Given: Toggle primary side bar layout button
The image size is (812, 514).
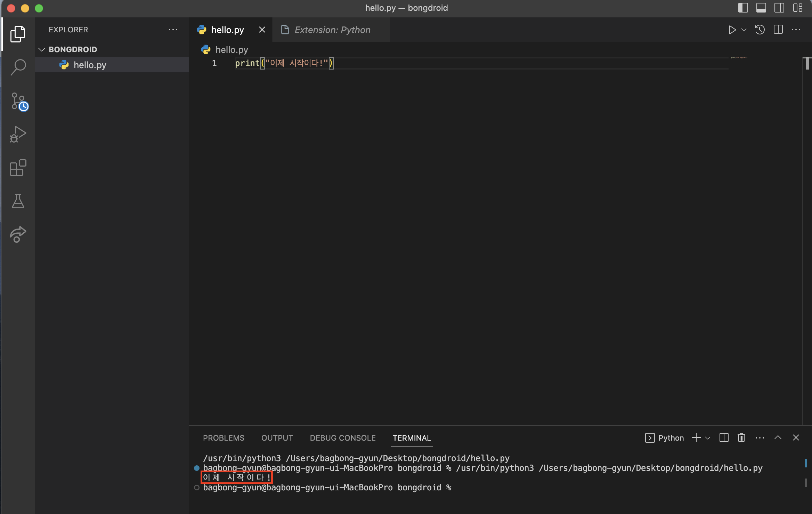Looking at the screenshot, I should [x=743, y=8].
